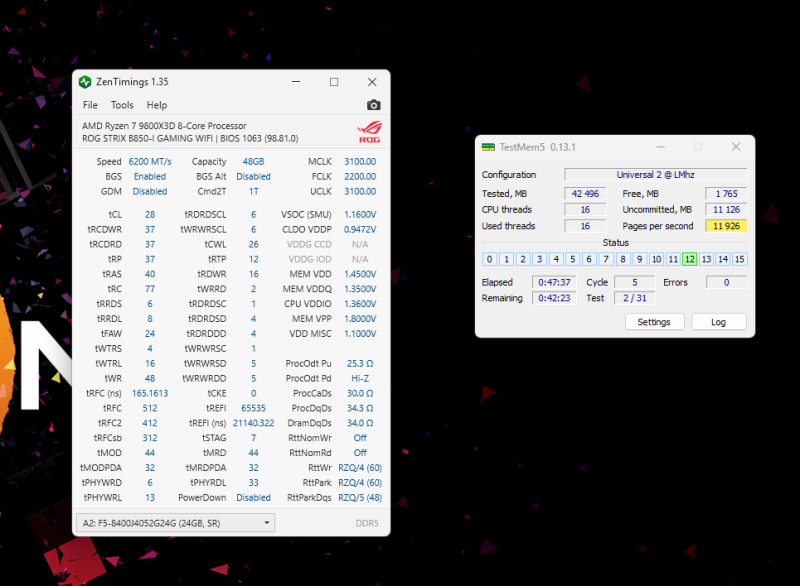800x586 pixels.
Task: Select thread status box 8
Action: click(x=622, y=259)
